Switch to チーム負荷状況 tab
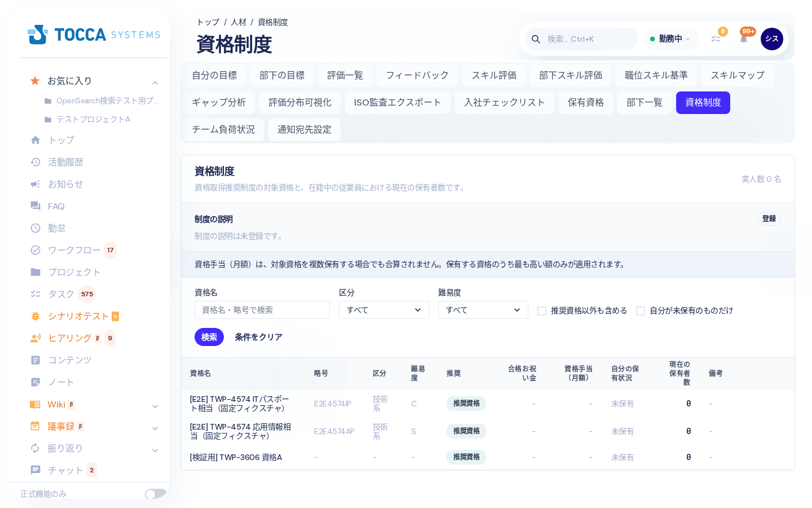 (x=223, y=130)
